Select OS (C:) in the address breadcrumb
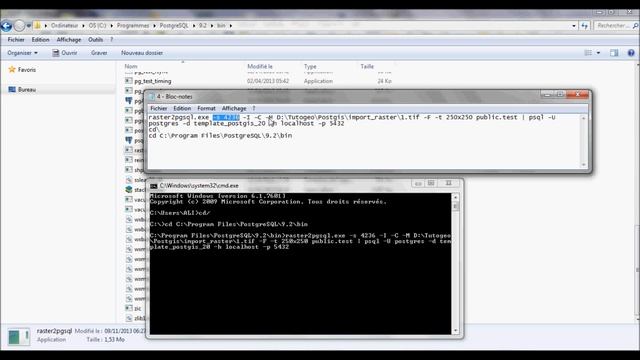 (x=97, y=25)
